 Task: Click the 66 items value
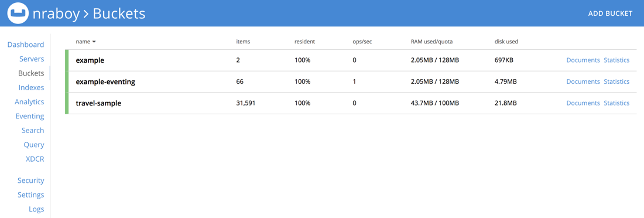(240, 81)
